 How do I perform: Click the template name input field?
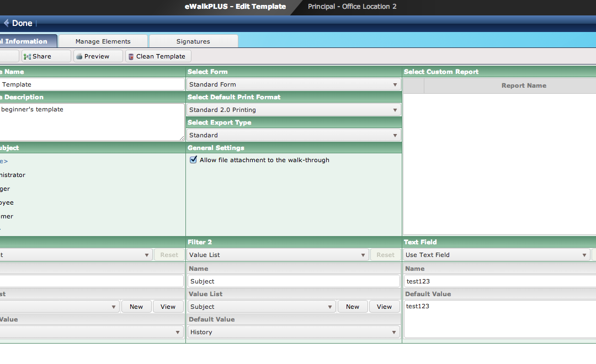point(92,84)
